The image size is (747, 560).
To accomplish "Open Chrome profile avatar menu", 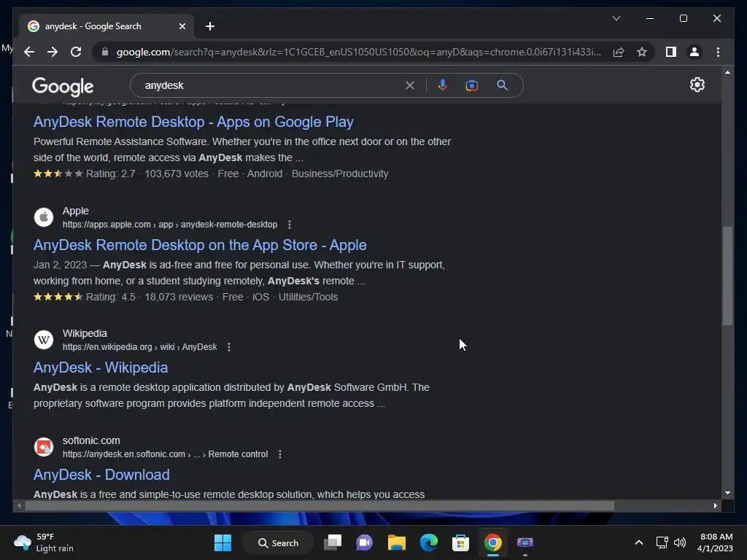I will [x=694, y=52].
